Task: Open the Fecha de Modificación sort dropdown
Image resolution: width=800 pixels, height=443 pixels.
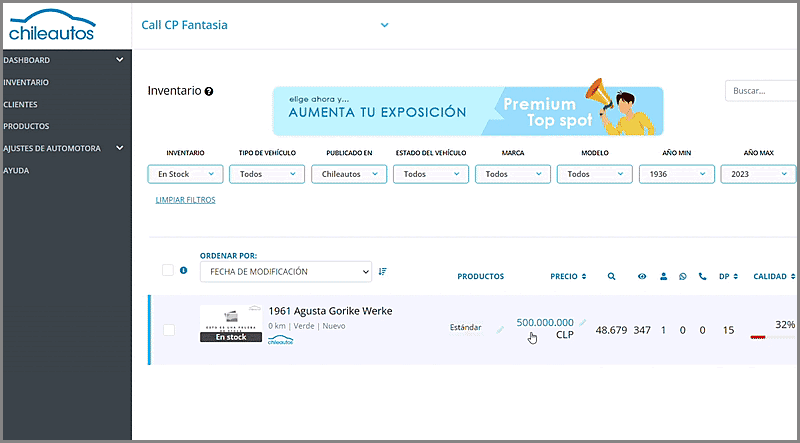Action: (286, 272)
